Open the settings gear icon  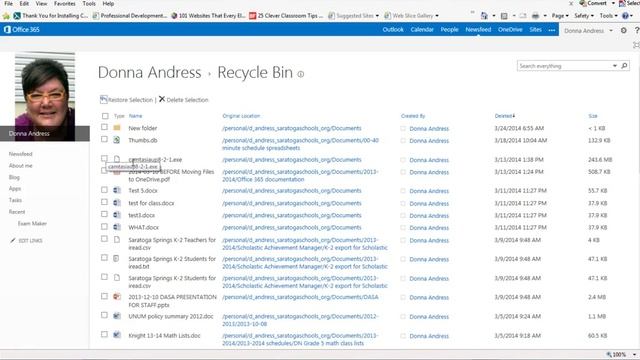click(623, 30)
